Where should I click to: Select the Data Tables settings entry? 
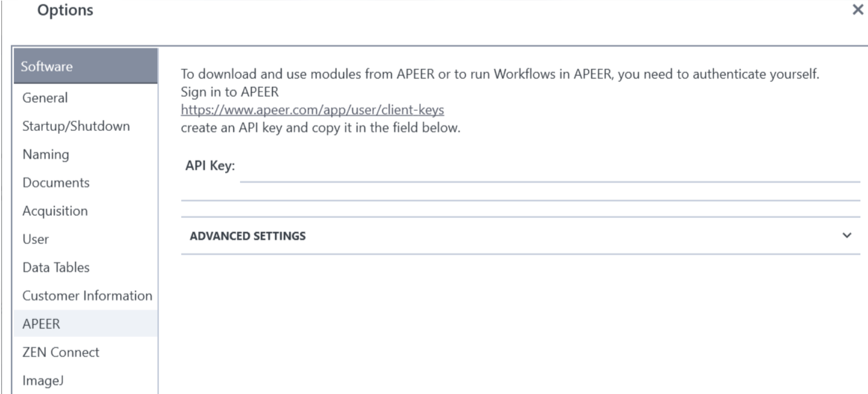[x=55, y=267]
